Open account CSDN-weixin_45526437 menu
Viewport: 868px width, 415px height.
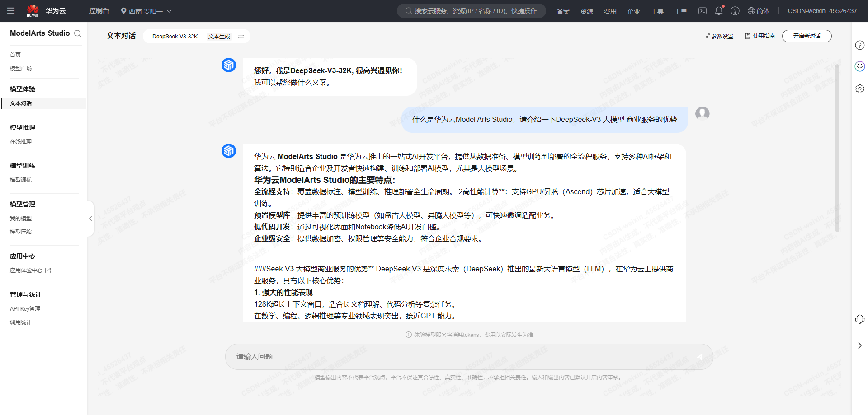pos(822,11)
